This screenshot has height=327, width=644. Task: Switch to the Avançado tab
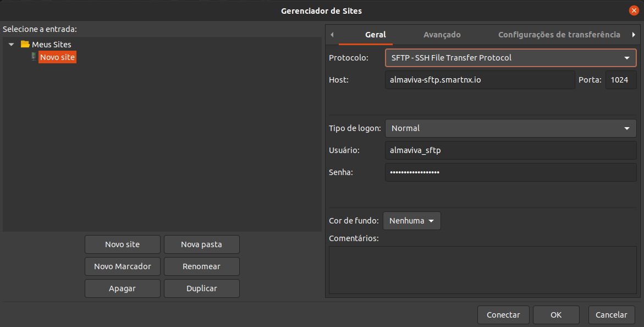pyautogui.click(x=442, y=35)
